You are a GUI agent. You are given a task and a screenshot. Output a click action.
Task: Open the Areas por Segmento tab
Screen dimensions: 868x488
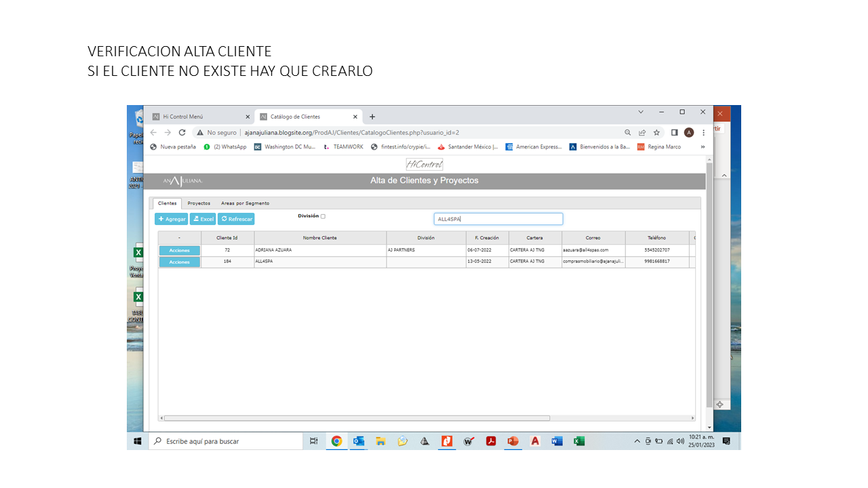pyautogui.click(x=245, y=203)
